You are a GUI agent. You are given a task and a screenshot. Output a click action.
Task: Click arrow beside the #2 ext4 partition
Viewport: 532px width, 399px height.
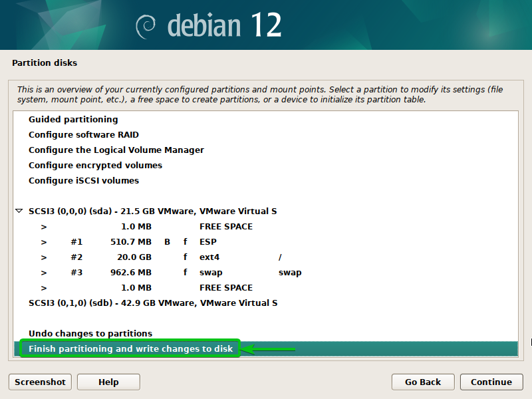(44, 257)
